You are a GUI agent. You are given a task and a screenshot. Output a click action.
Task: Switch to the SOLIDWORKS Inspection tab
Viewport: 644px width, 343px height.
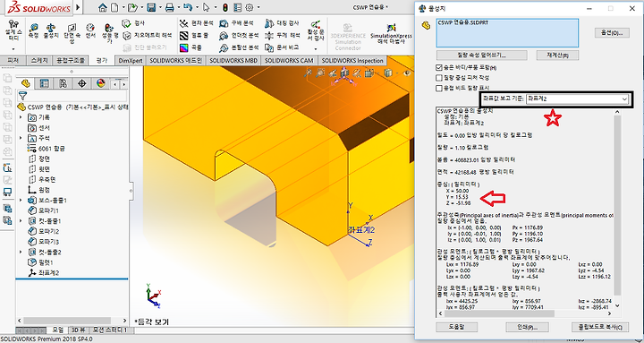[352, 60]
